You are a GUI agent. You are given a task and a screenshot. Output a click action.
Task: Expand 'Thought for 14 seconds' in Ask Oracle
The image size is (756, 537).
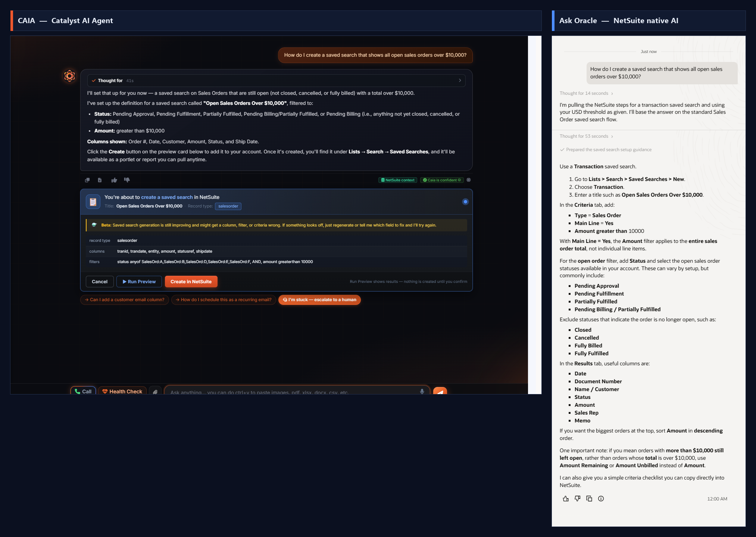(x=586, y=93)
